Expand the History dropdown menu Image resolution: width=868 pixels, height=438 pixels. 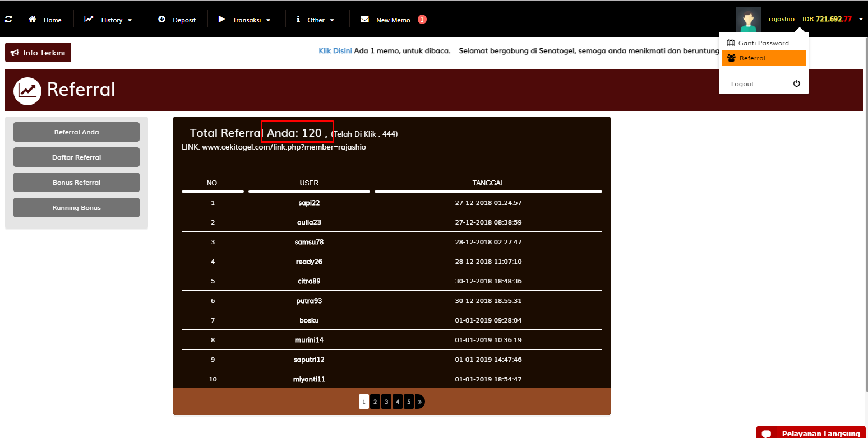pos(109,20)
